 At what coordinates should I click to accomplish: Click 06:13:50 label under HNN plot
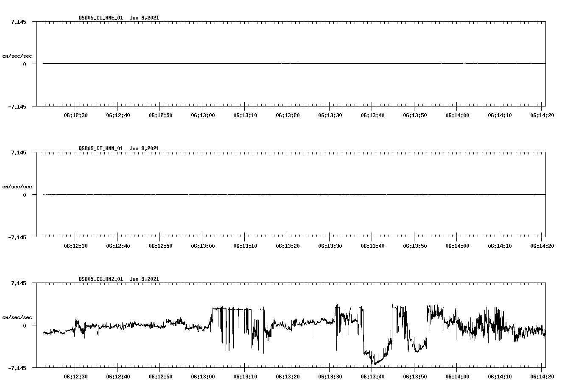[415, 246]
